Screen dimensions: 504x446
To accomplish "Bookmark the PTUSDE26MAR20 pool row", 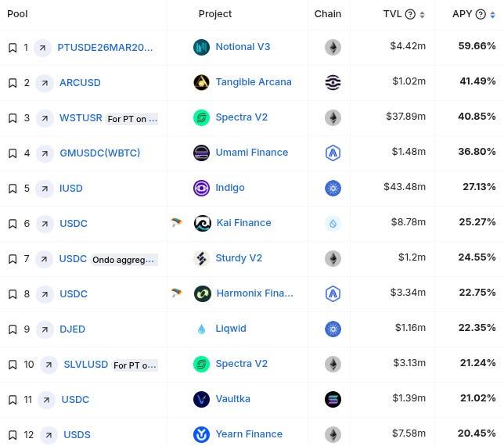I will point(13,48).
